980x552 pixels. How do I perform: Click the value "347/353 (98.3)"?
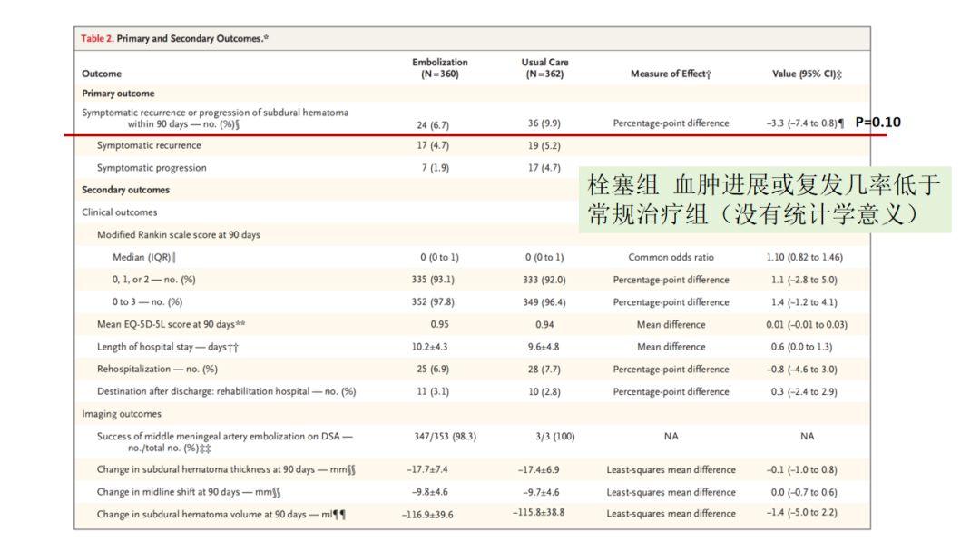pyautogui.click(x=445, y=437)
